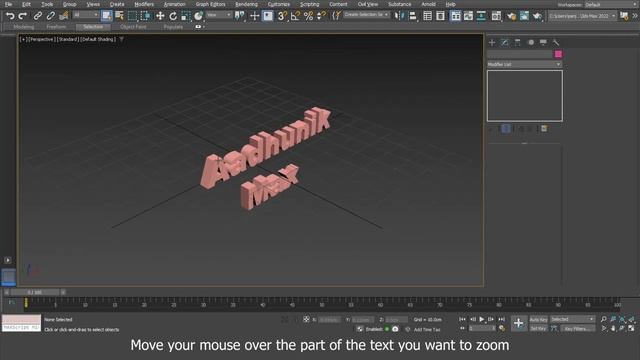The width and height of the screenshot is (640, 360).
Task: Click Add Time Tag
Action: tap(427, 329)
